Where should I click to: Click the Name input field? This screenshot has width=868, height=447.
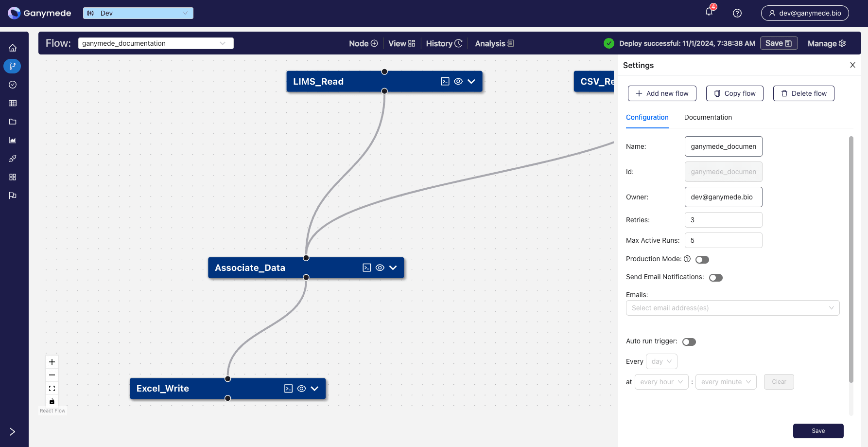pyautogui.click(x=724, y=146)
